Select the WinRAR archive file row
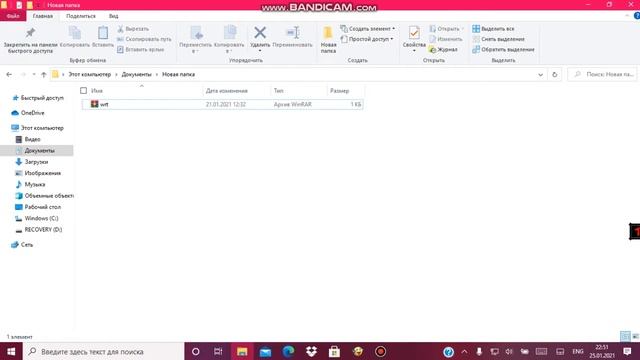The image size is (640, 360). click(222, 104)
